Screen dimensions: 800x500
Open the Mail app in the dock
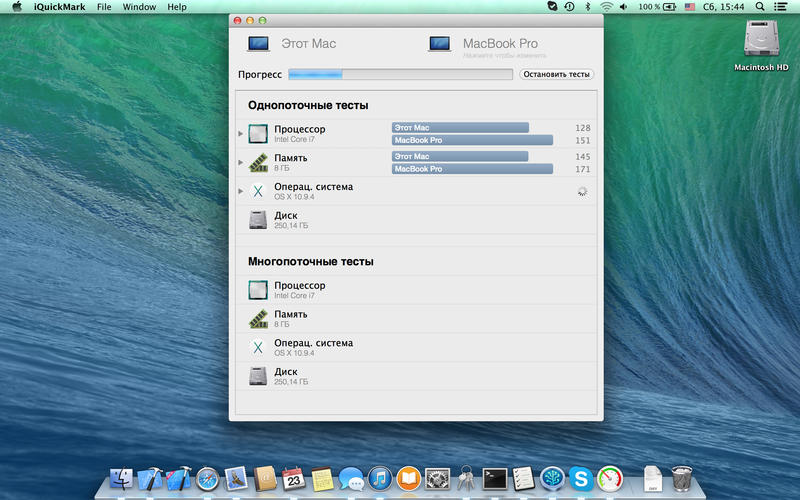click(x=236, y=479)
